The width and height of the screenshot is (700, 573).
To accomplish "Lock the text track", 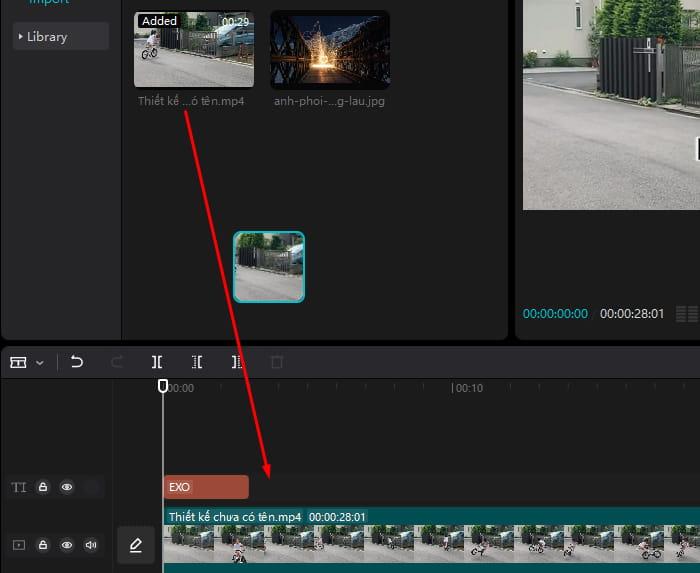I will click(x=43, y=486).
